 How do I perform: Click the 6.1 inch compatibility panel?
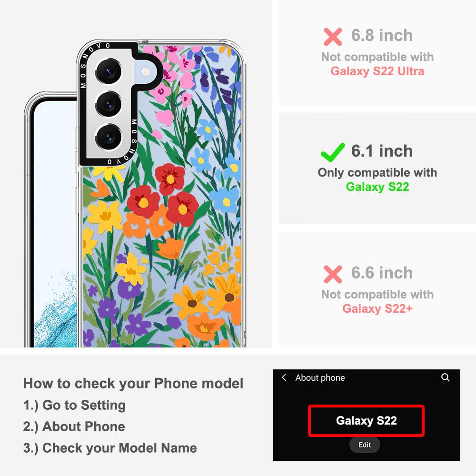[x=377, y=169]
